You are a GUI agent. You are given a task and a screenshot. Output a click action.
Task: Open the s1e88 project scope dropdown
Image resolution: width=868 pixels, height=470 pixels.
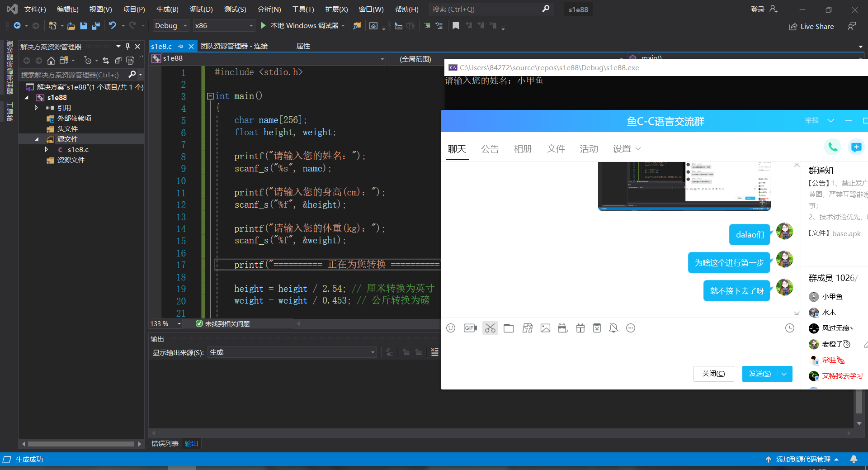tap(269, 58)
